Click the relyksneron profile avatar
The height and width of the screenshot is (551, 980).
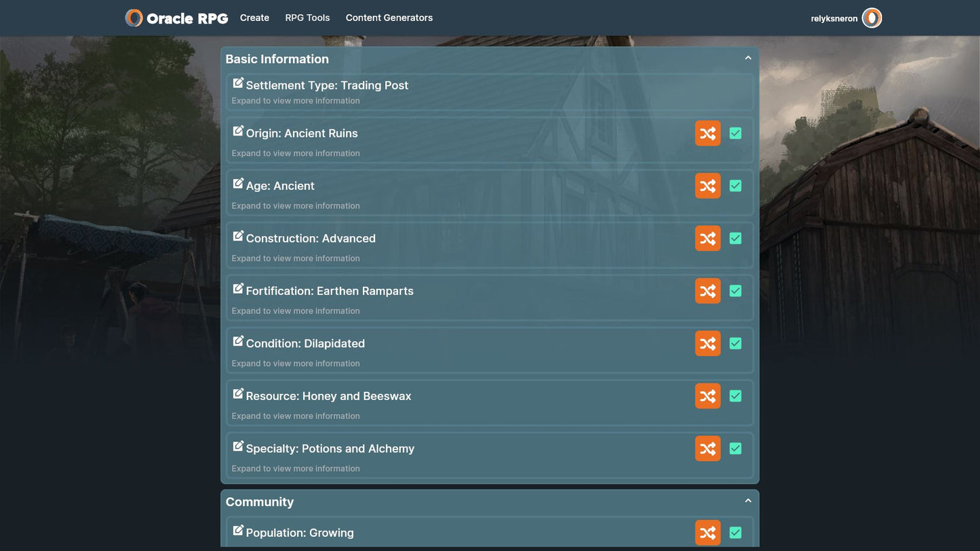pos(871,18)
